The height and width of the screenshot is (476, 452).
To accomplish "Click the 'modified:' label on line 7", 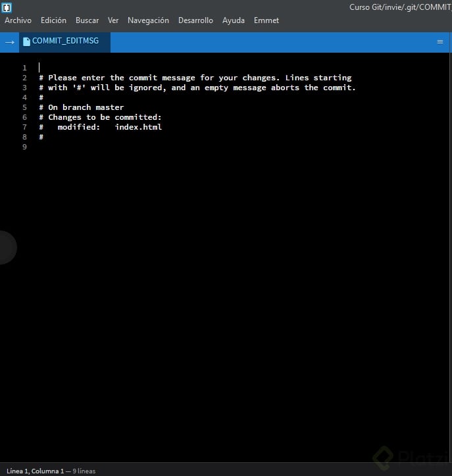I will tap(78, 127).
